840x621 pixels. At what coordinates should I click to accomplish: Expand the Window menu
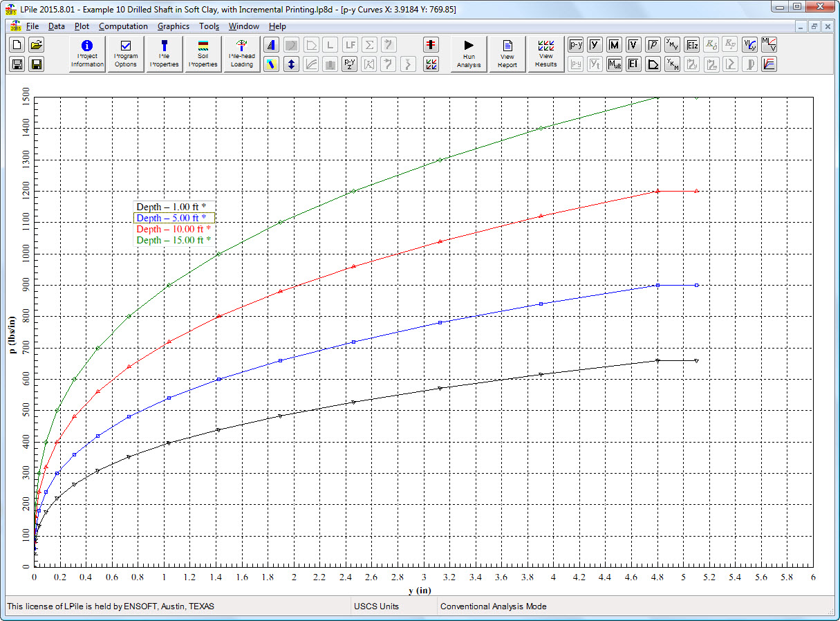244,26
